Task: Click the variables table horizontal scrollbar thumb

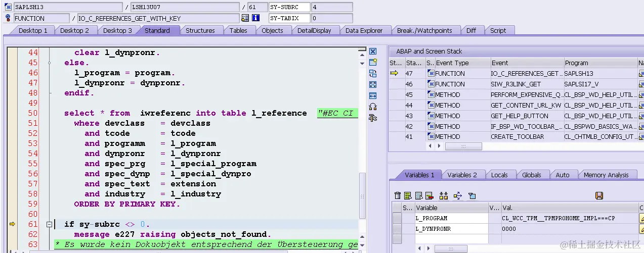Action: (450, 249)
